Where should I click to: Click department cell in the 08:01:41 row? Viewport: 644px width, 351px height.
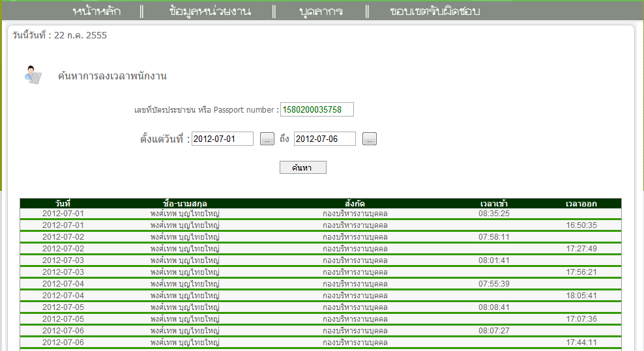(x=355, y=260)
